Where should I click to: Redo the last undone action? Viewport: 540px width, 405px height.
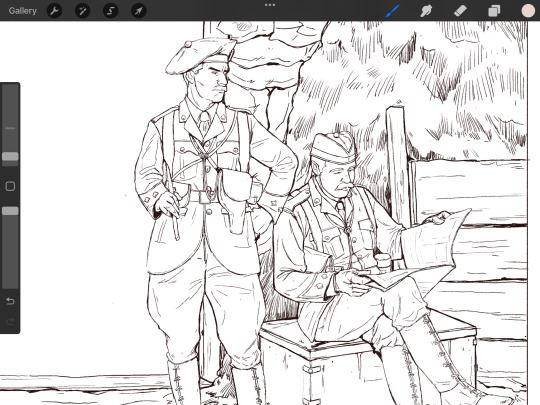10,322
